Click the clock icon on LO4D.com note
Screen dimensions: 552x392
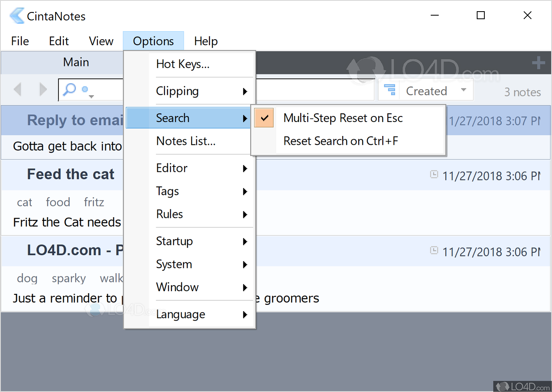click(434, 250)
